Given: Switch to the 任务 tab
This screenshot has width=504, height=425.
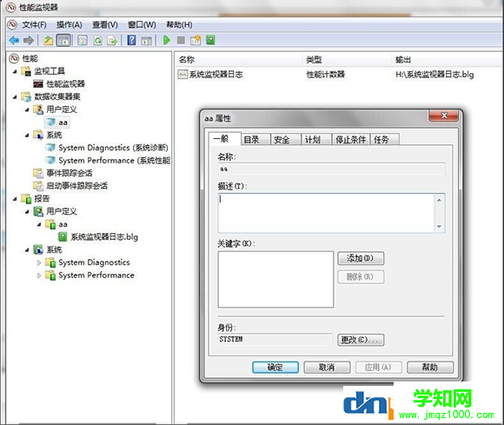Looking at the screenshot, I should 385,140.
